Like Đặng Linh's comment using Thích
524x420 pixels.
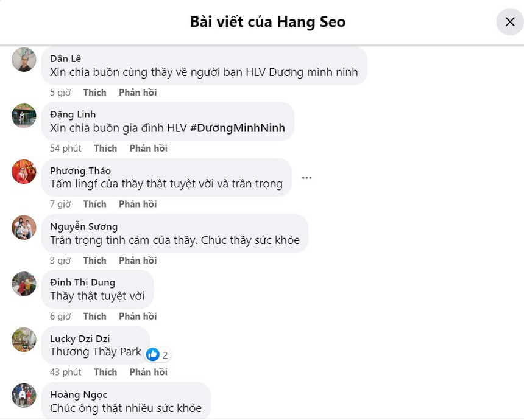point(105,148)
